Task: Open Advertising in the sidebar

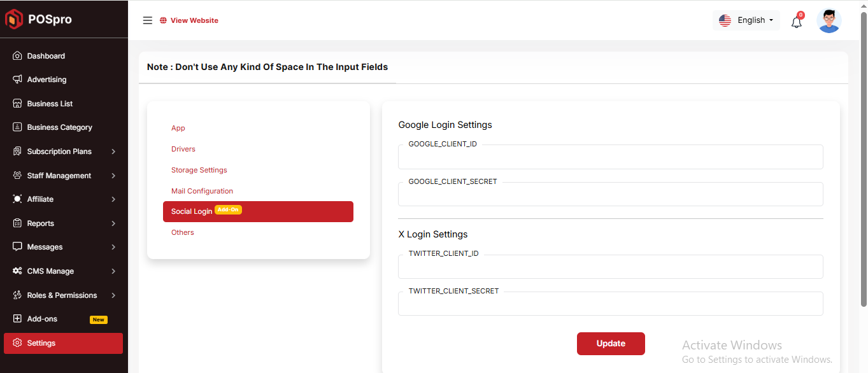Action: point(46,80)
